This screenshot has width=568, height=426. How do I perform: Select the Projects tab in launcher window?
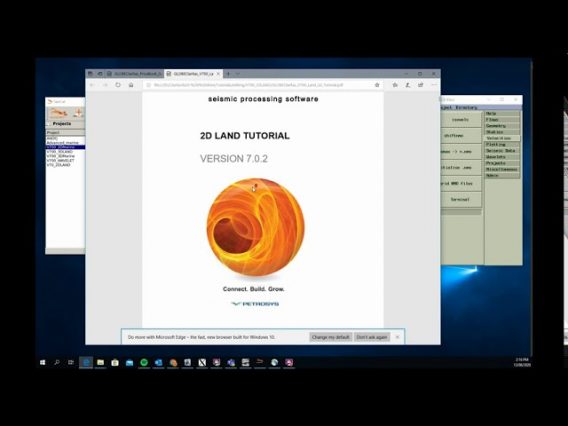click(x=62, y=124)
